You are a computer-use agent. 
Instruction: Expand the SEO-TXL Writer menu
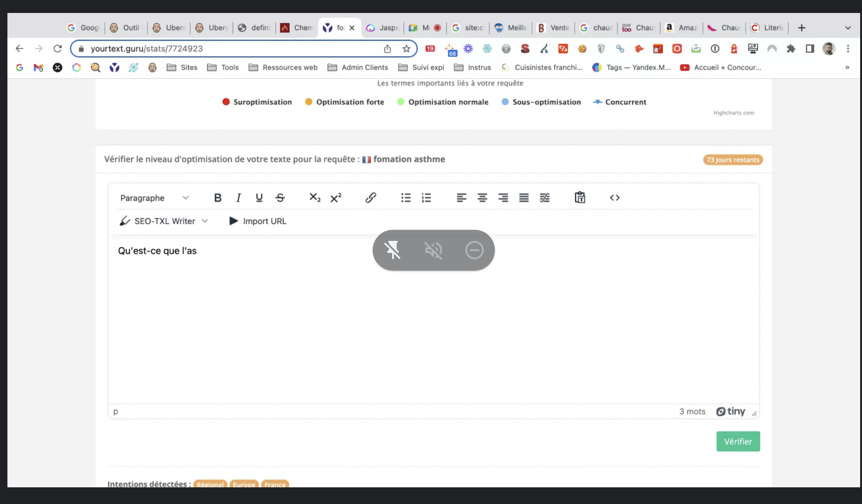164,221
